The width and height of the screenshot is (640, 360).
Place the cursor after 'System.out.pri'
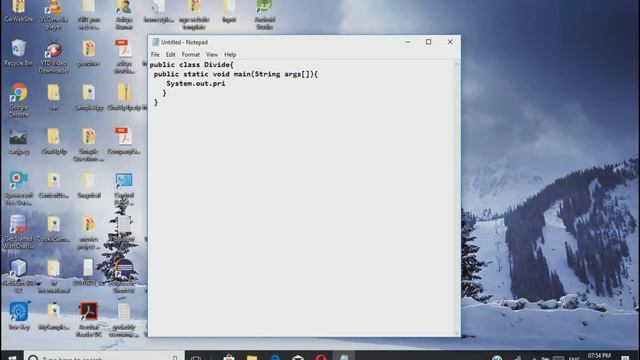[226, 83]
